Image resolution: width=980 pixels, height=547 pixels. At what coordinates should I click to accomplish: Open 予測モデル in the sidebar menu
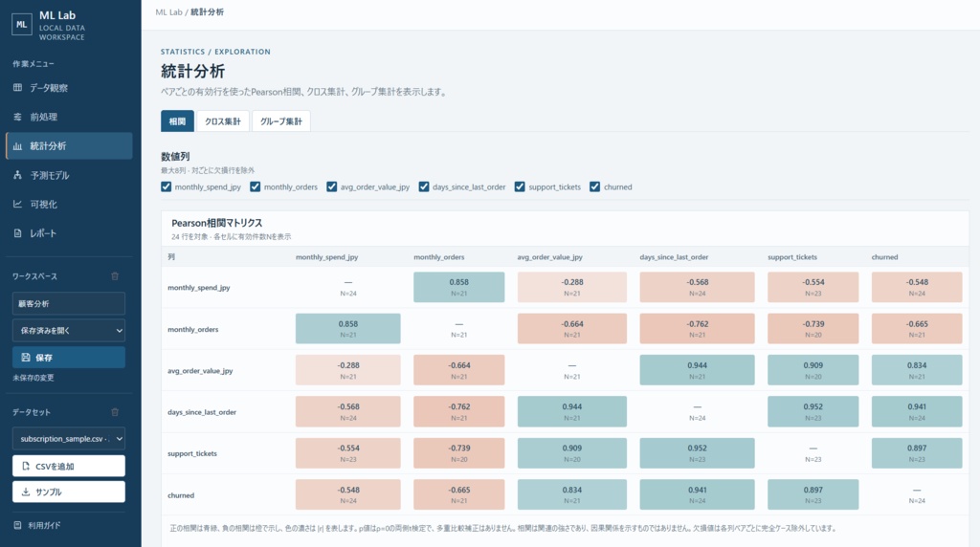[69, 175]
